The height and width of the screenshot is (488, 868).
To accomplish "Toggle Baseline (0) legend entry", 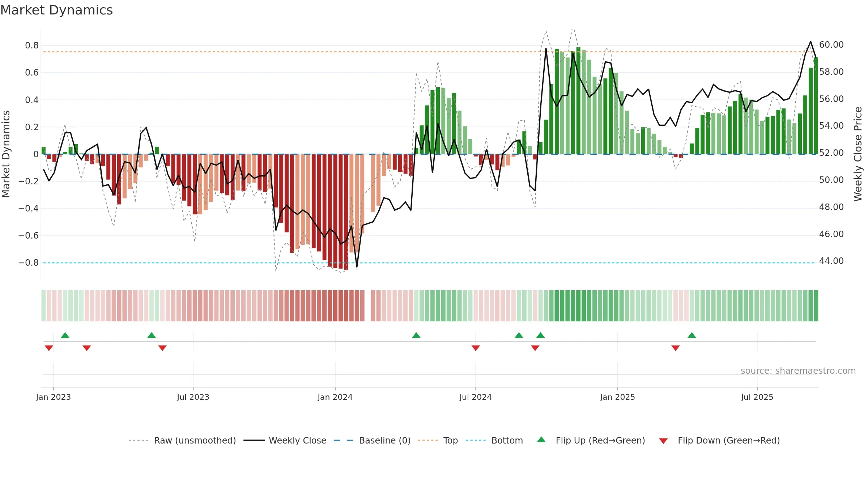I will pos(372,440).
